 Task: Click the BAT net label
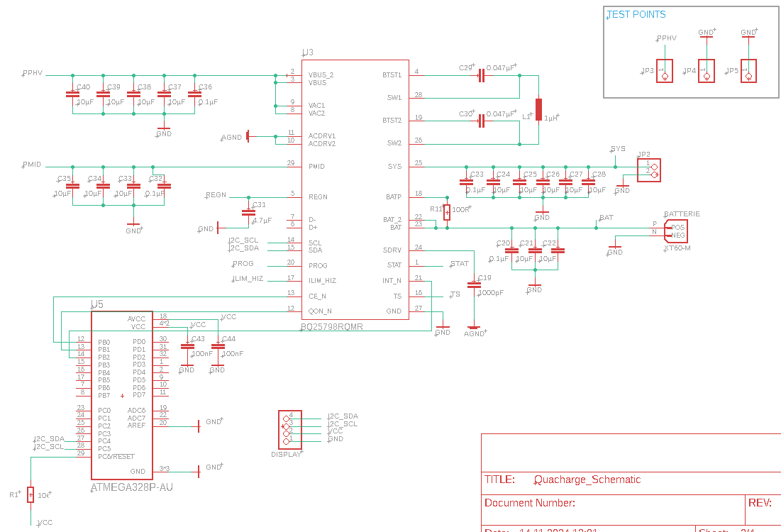point(606,218)
